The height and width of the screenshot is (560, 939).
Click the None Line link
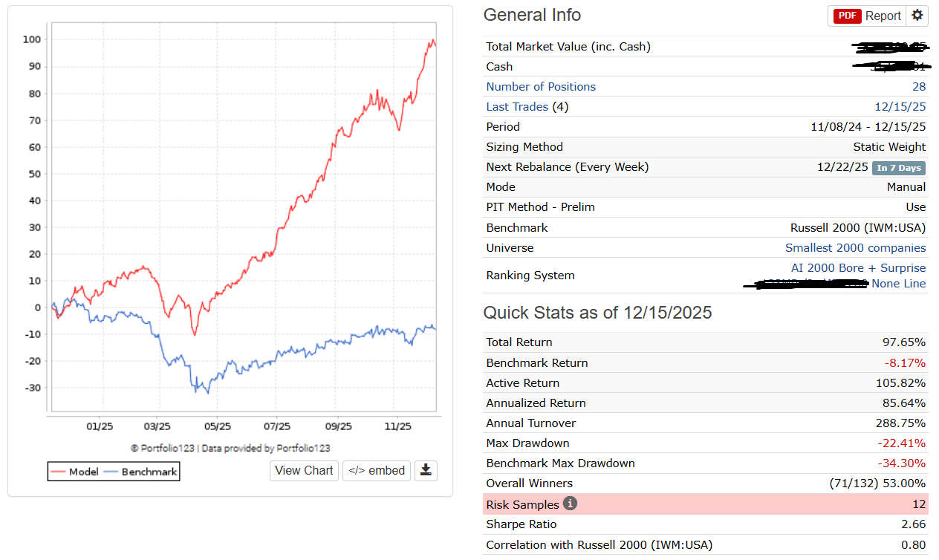[899, 284]
